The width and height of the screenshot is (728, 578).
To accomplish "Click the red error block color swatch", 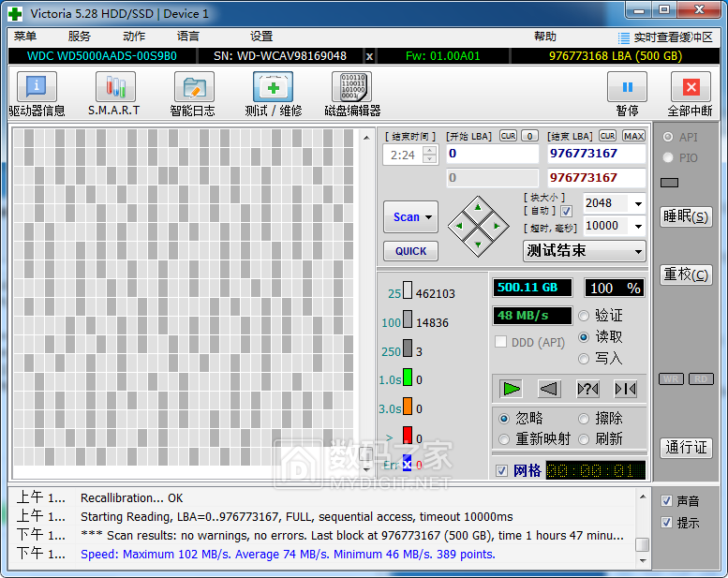I will point(408,435).
